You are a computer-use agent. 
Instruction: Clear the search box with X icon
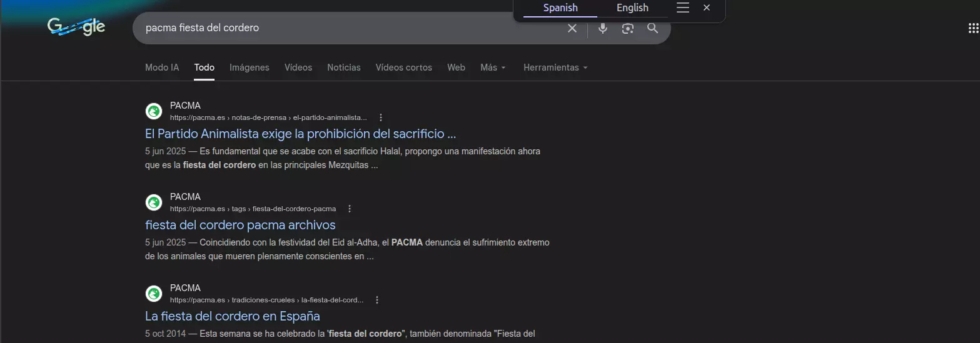[x=572, y=28]
